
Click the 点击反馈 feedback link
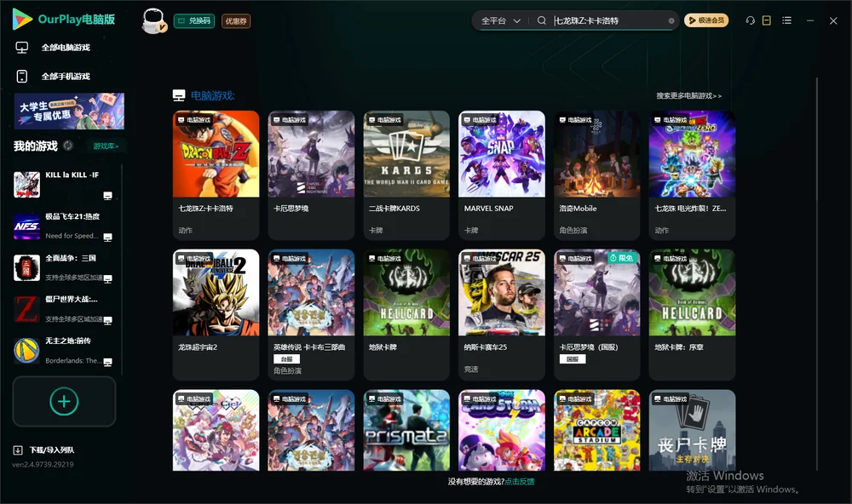[x=520, y=481]
